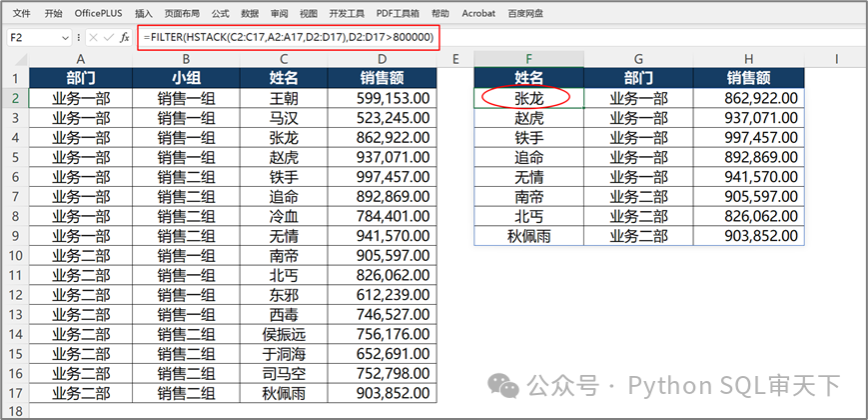This screenshot has width=868, height=420.
Task: Select cell containing 马汉
Action: [284, 118]
